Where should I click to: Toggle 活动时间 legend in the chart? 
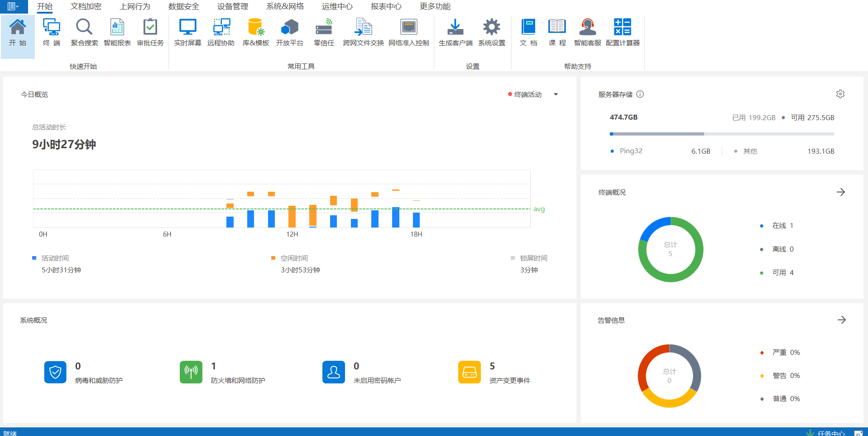pos(55,258)
